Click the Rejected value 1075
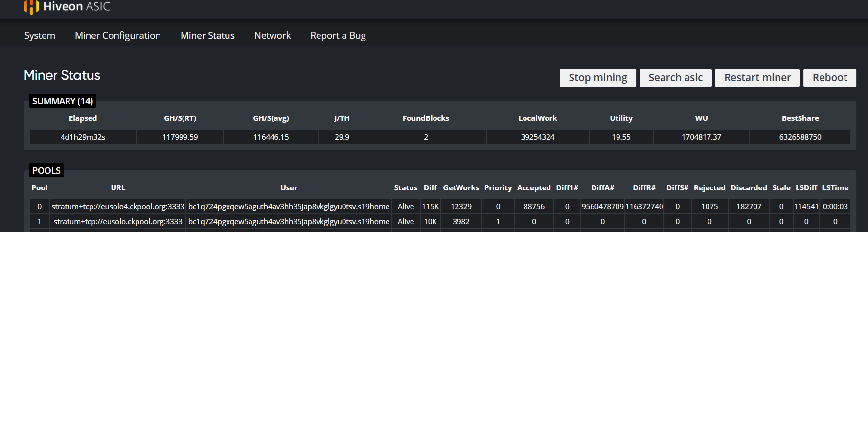868x443 pixels. (709, 207)
